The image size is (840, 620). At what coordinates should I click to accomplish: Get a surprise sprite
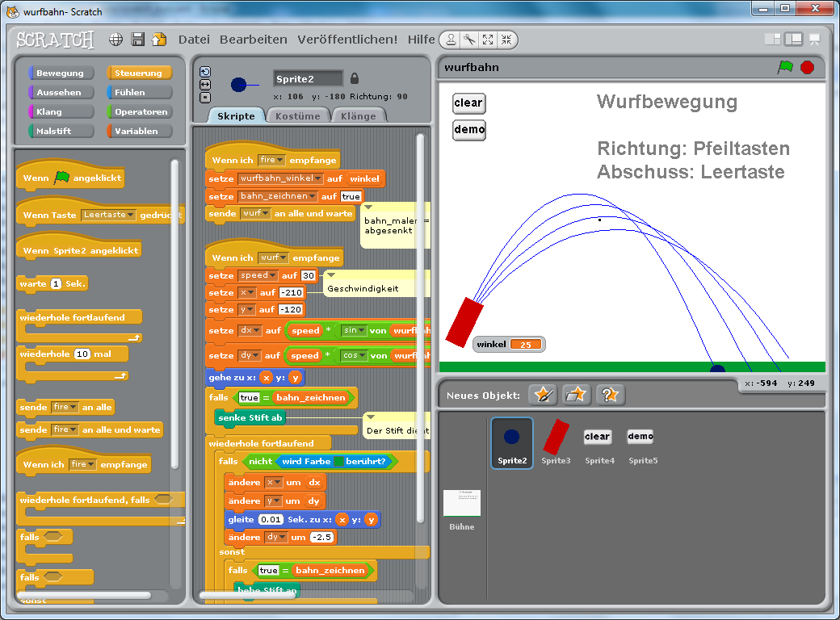pyautogui.click(x=610, y=395)
